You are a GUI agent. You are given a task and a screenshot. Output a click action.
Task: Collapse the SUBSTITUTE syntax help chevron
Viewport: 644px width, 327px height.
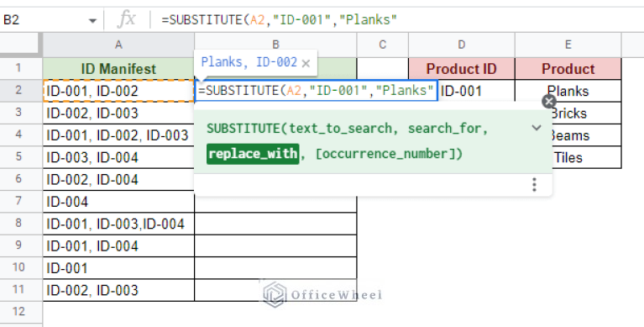[x=536, y=128]
